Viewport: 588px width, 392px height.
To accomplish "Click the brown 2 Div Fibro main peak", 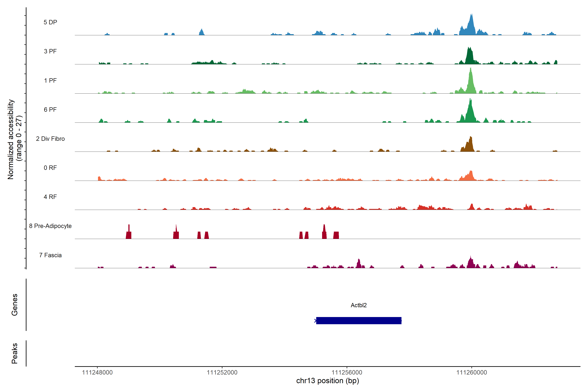I will (470, 145).
